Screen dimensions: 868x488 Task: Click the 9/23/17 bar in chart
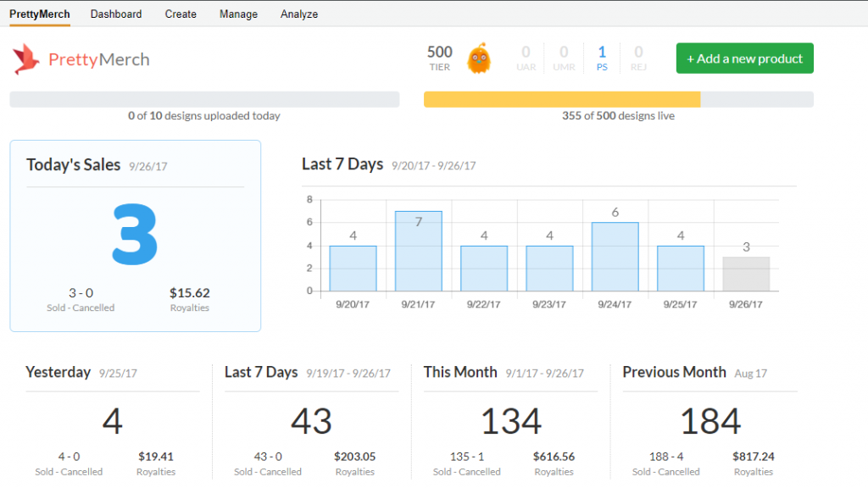pos(549,269)
